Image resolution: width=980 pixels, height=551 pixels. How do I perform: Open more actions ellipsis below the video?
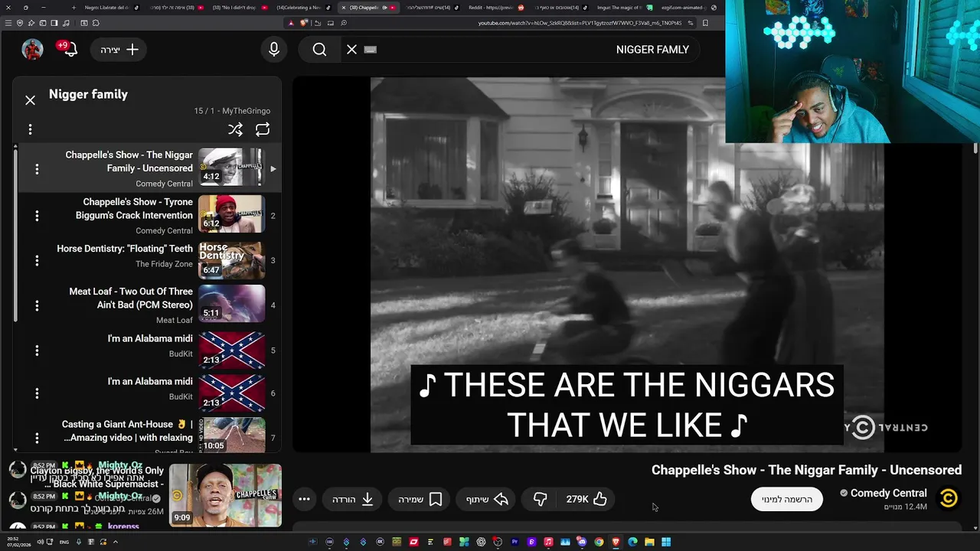click(304, 499)
